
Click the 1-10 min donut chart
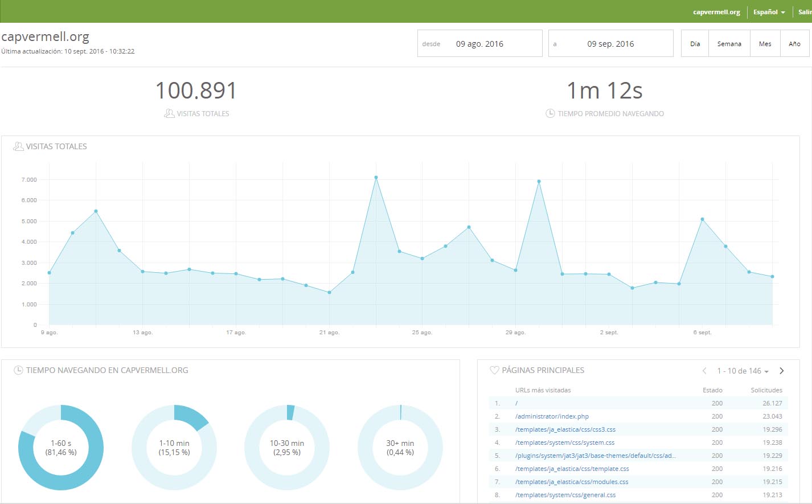(x=174, y=448)
